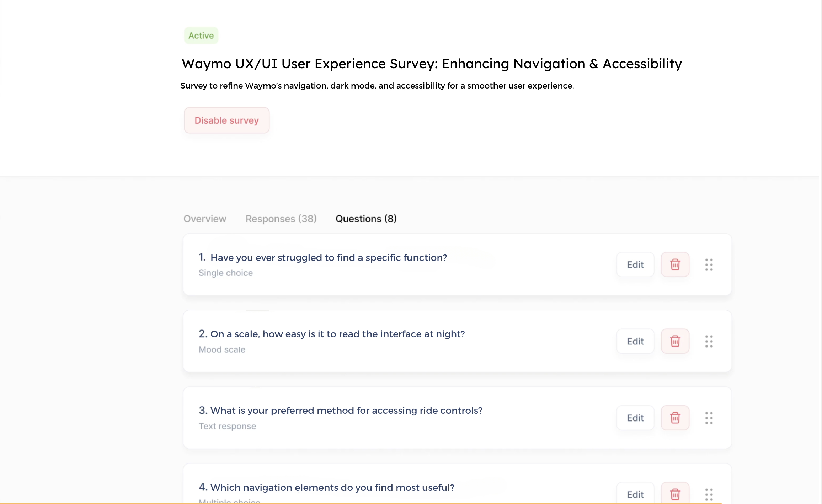Delete question 1 with trash icon
The image size is (822, 504).
point(675,264)
